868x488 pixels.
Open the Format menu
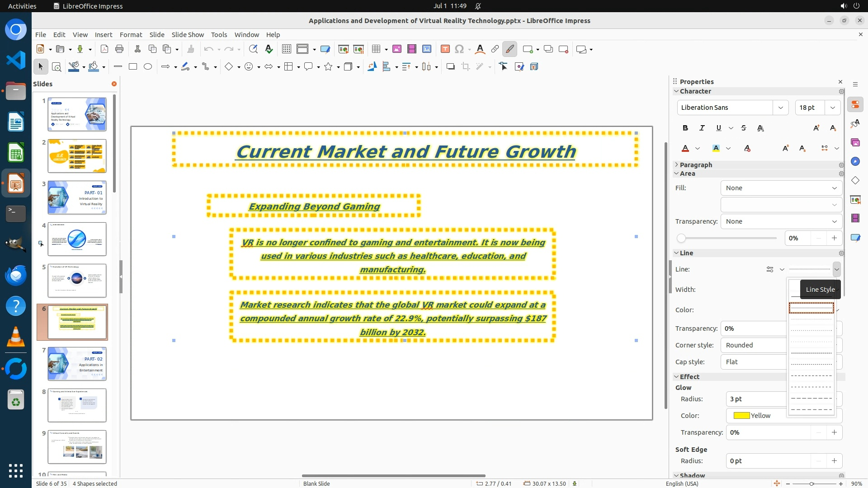tap(131, 34)
